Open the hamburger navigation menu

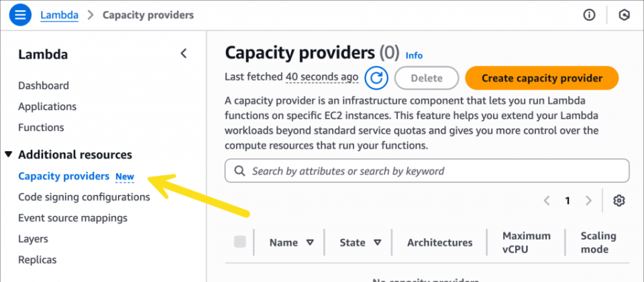20,15
